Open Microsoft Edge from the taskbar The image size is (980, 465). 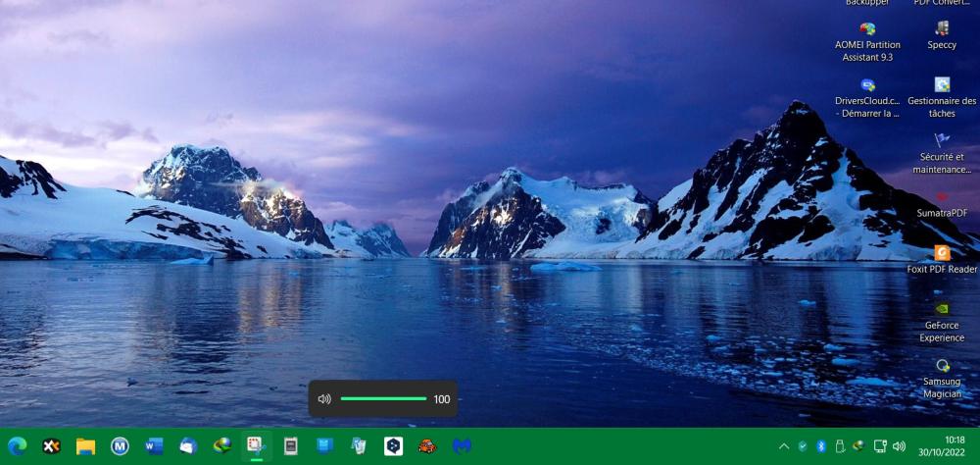(x=18, y=445)
